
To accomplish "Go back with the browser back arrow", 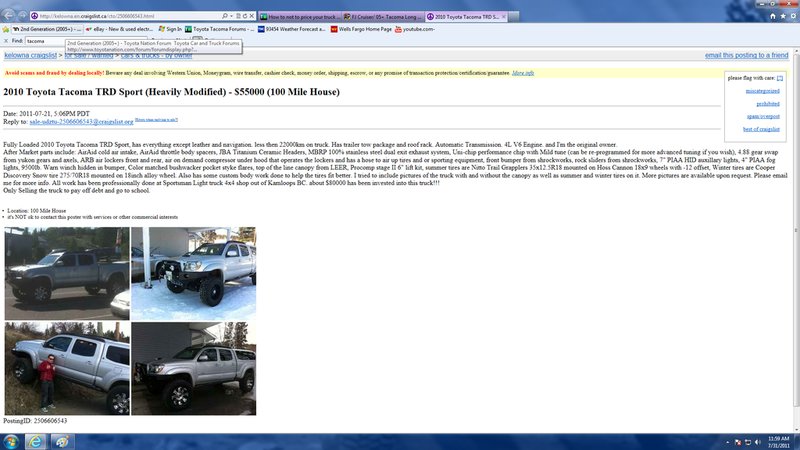I will click(9, 16).
